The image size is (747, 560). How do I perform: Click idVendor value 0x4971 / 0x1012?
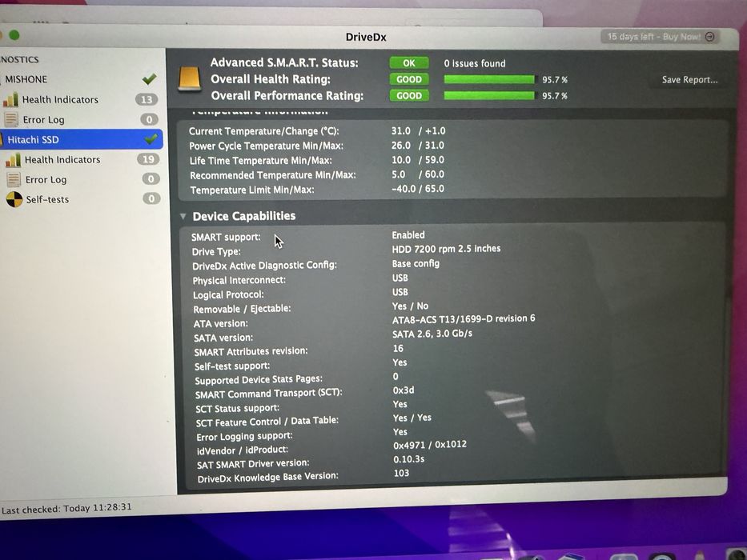430,445
